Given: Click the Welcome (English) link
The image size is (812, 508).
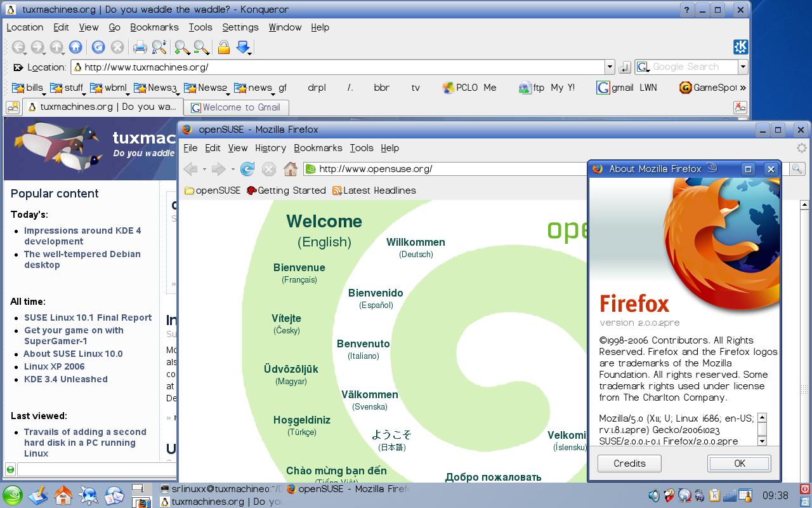Looking at the screenshot, I should (x=324, y=231).
